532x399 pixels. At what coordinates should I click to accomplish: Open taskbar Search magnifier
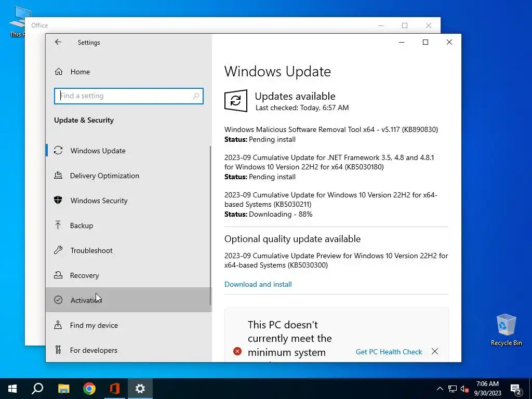pyautogui.click(x=37, y=389)
